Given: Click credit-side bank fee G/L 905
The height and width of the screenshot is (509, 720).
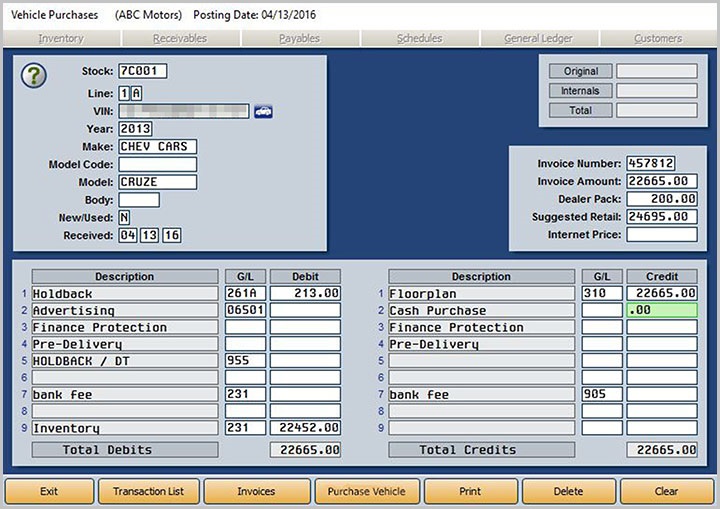Looking at the screenshot, I should (602, 394).
